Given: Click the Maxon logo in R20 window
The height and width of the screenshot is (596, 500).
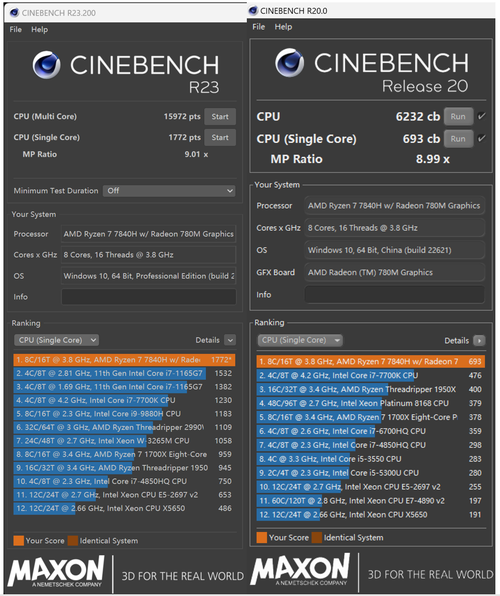Looking at the screenshot, I should pos(300,569).
